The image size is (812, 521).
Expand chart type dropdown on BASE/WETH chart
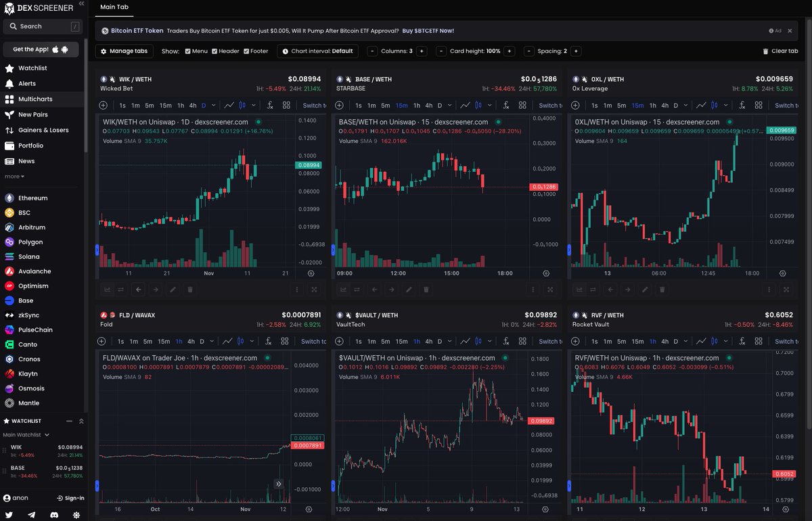490,106
